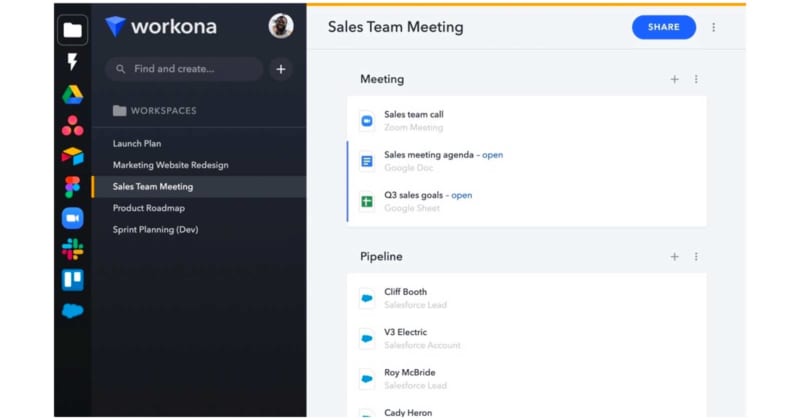800x420 pixels.
Task: Open Meeting section more options menu
Action: [x=696, y=79]
